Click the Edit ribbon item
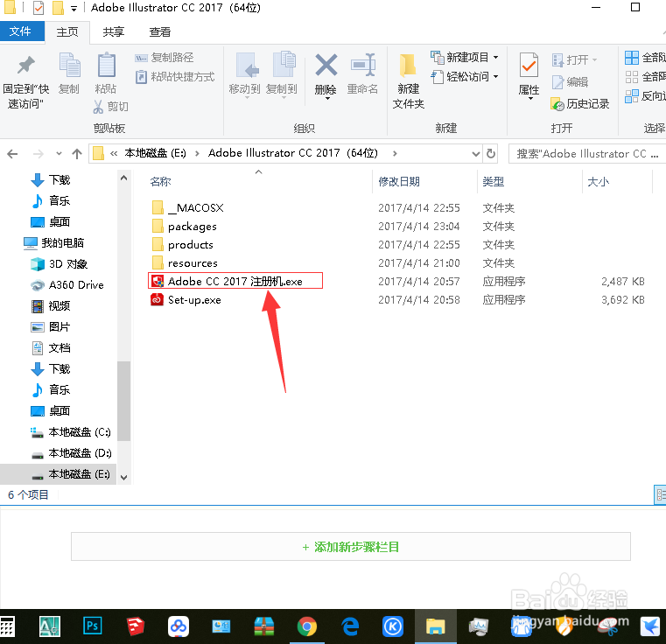Screen dimensions: 666x644 click(570, 81)
